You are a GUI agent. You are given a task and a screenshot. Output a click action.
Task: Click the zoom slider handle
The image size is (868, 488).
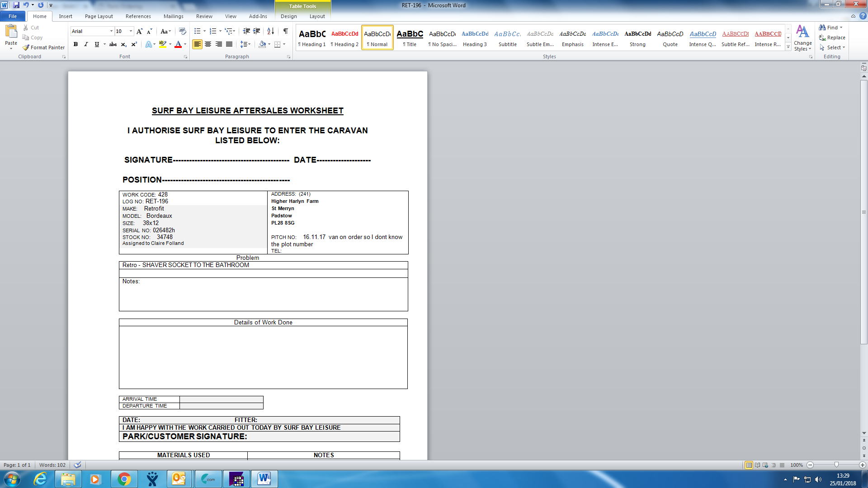coord(836,465)
